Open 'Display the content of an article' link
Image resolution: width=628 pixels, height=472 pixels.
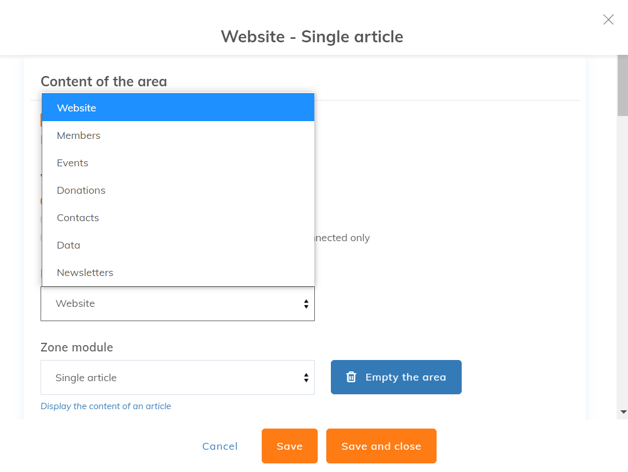[106, 406]
